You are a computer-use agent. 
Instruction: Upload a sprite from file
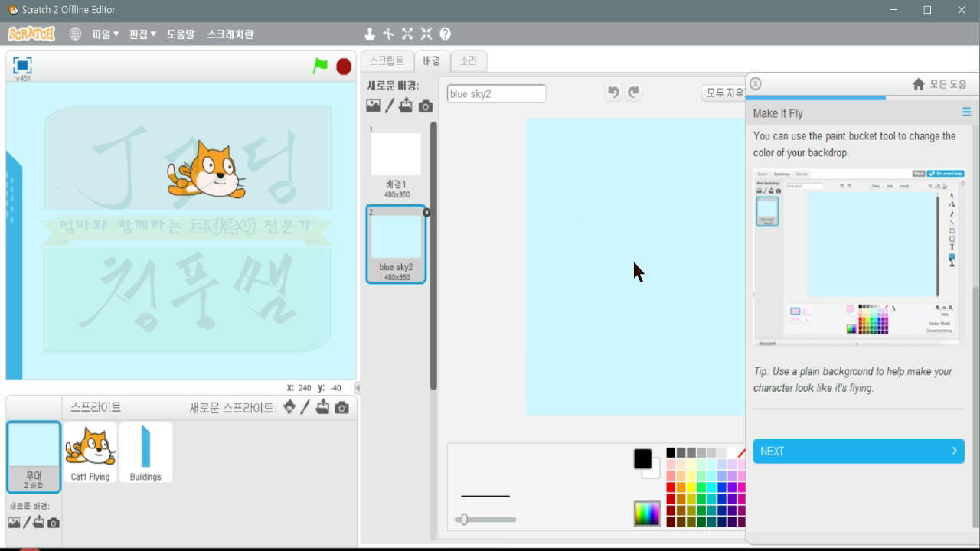[322, 407]
